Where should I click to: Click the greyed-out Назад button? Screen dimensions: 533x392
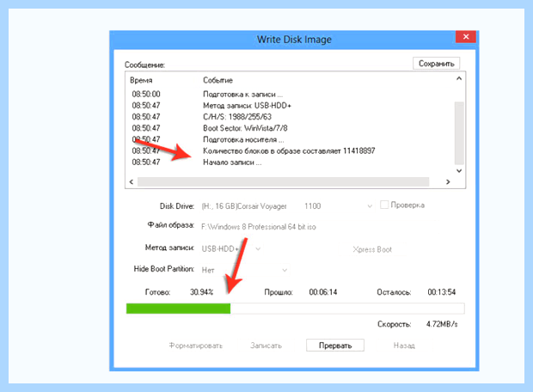point(404,346)
